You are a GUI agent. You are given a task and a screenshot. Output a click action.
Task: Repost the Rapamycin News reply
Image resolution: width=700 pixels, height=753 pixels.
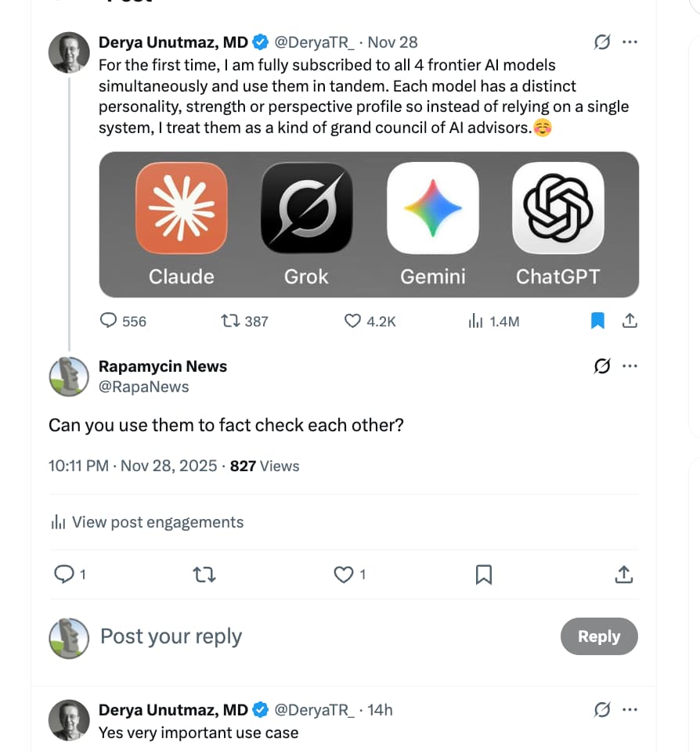coord(204,575)
